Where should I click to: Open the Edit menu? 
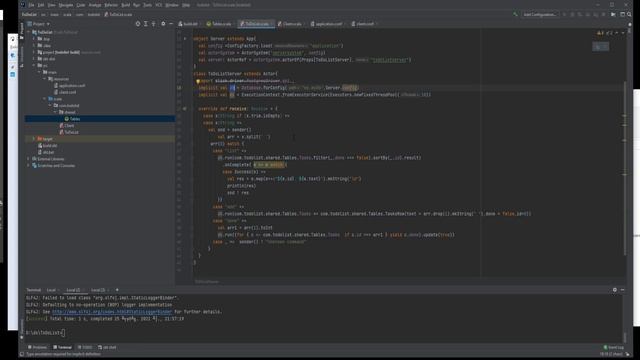click(x=41, y=5)
